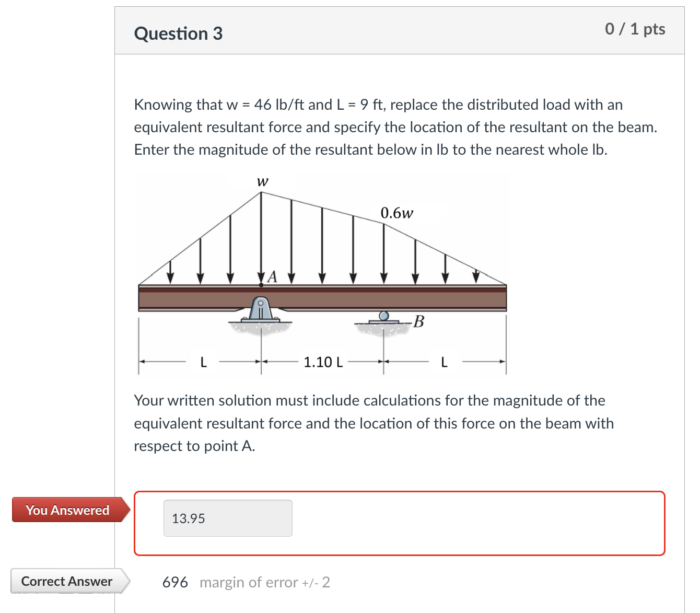This screenshot has width=700, height=613.
Task: Click the point A label on the beam
Action: (x=272, y=276)
